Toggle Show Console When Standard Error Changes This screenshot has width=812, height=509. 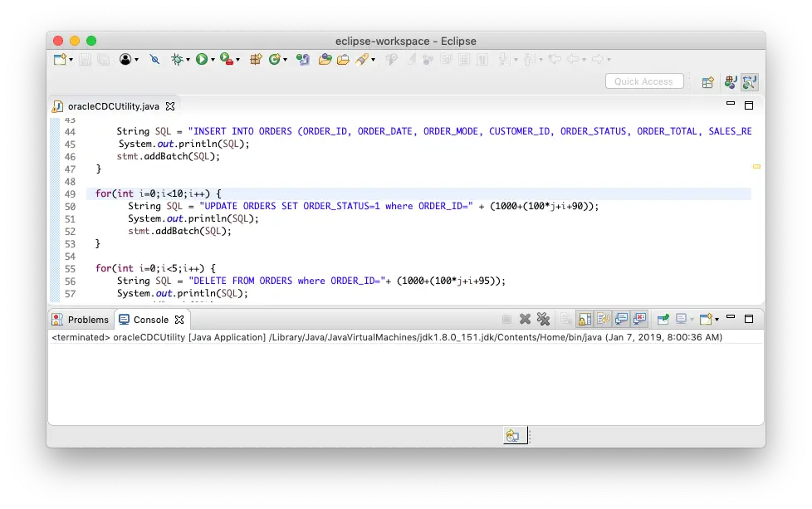(x=639, y=319)
